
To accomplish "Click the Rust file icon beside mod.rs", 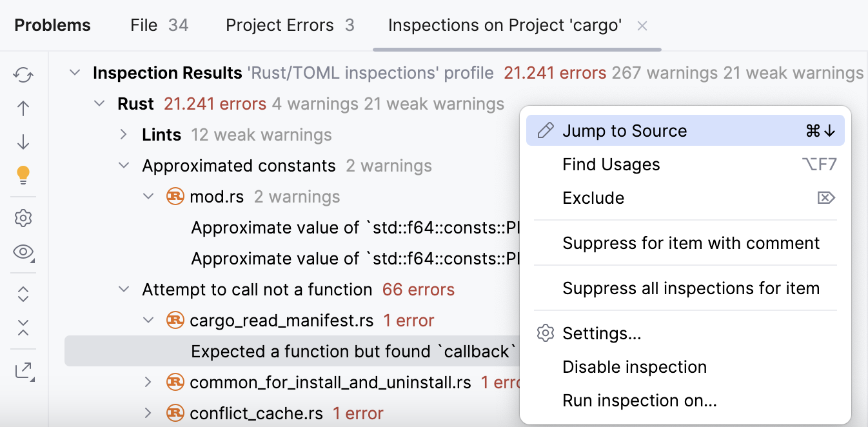I will click(174, 196).
